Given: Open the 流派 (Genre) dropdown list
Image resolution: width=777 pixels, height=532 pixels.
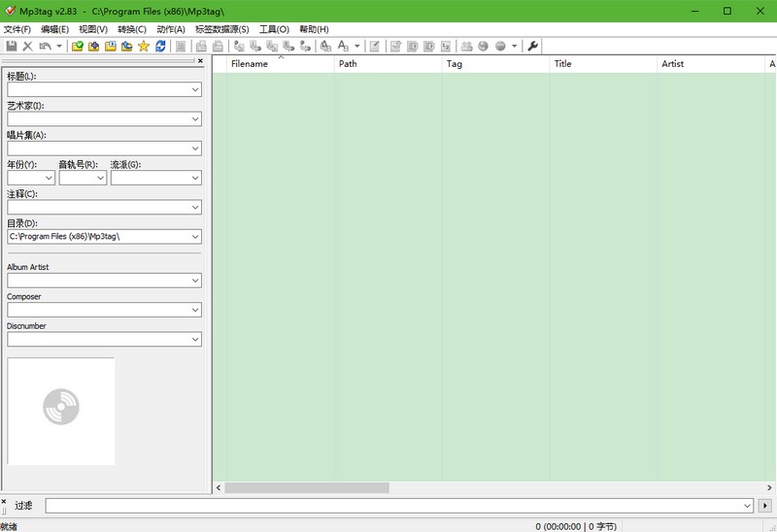Looking at the screenshot, I should (195, 178).
